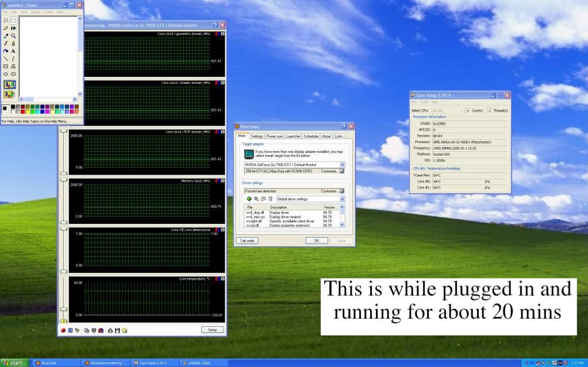Expand the Global driver settings dropdown
The width and height of the screenshot is (588, 367).
pyautogui.click(x=342, y=199)
